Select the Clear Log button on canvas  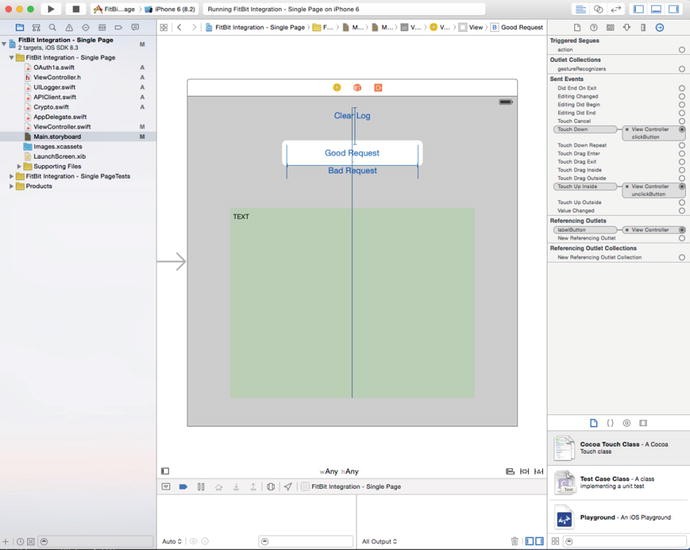[352, 116]
